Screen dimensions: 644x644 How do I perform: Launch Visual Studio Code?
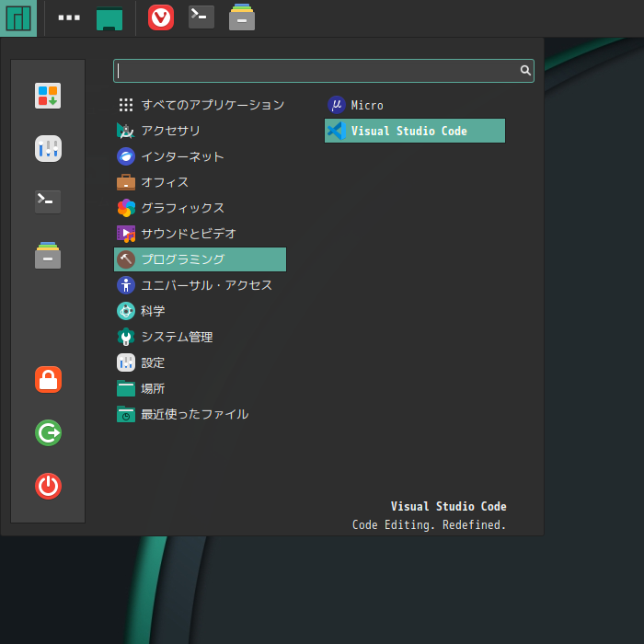[415, 131]
